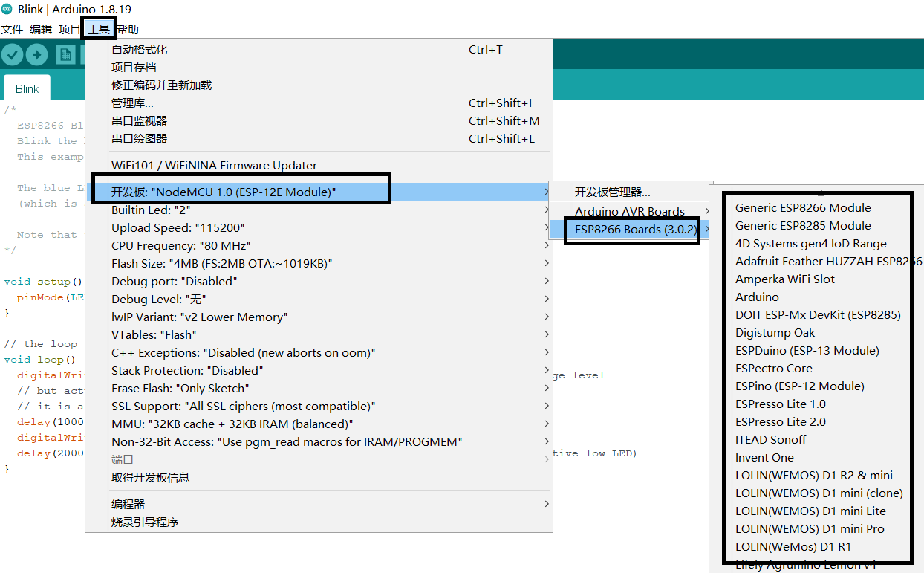Click the New sketch document icon

[65, 54]
